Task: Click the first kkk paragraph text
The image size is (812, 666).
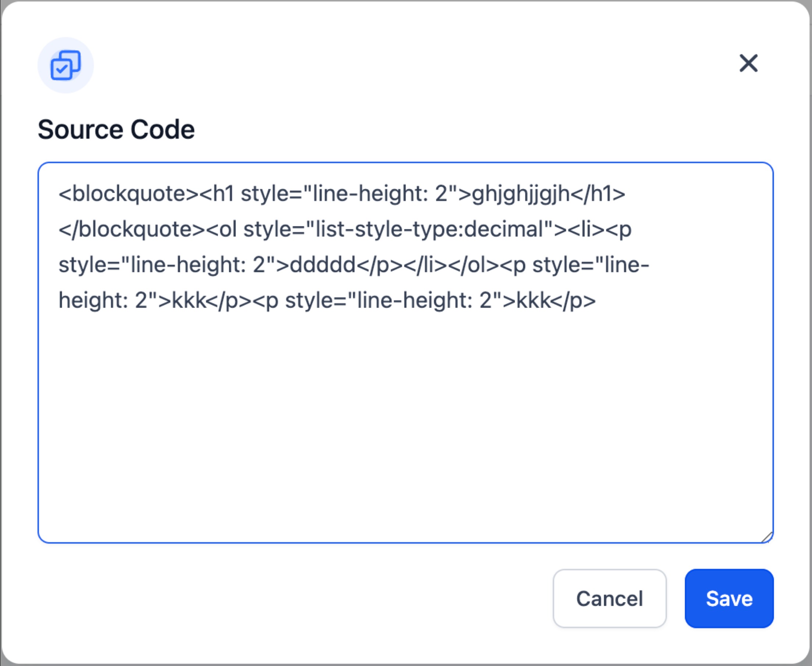Action: click(x=189, y=300)
